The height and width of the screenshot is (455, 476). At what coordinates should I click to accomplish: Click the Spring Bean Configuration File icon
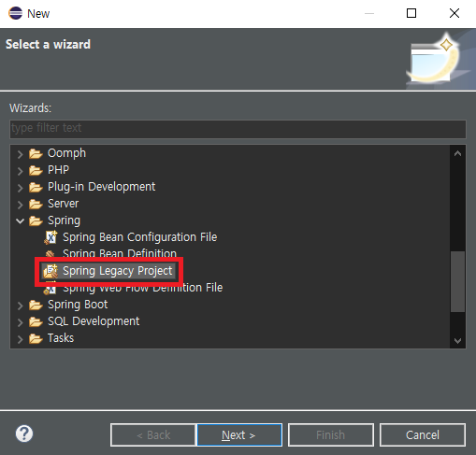[50, 237]
